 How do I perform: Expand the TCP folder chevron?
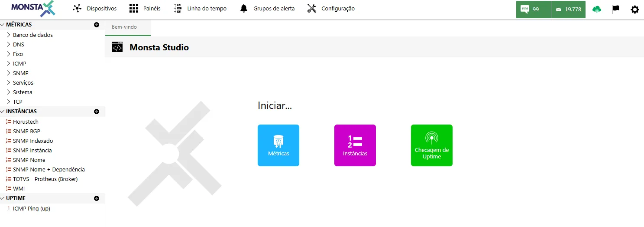tap(9, 102)
